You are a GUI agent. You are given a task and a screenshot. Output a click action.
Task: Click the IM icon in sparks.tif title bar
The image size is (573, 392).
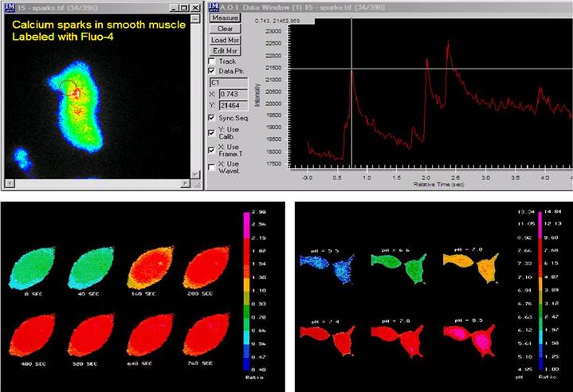(9, 7)
